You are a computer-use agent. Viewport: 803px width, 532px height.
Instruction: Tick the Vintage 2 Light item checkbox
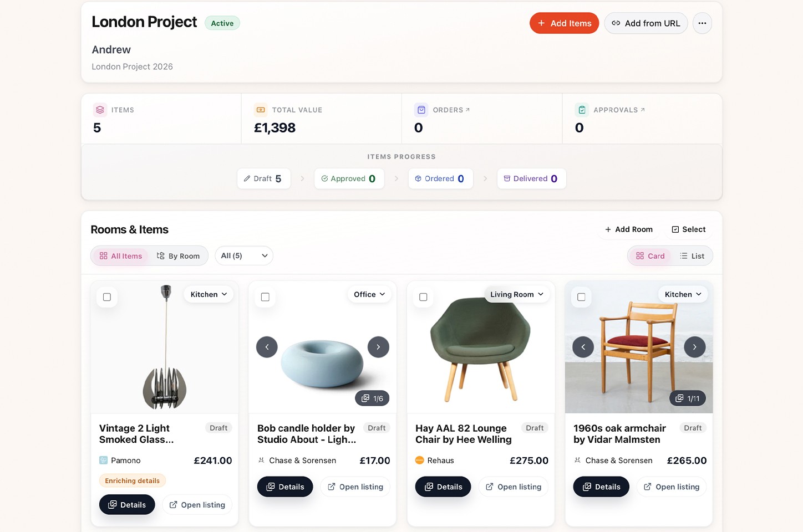pos(107,297)
